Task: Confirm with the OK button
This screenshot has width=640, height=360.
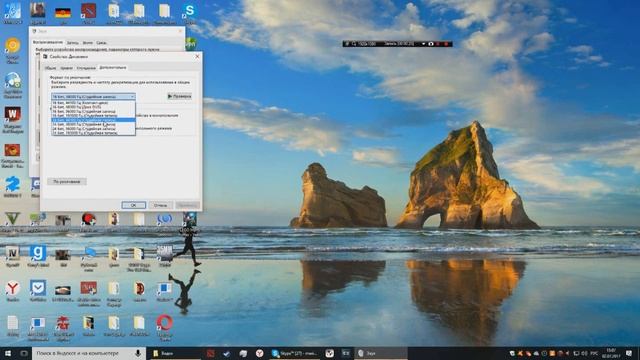Action: click(133, 205)
